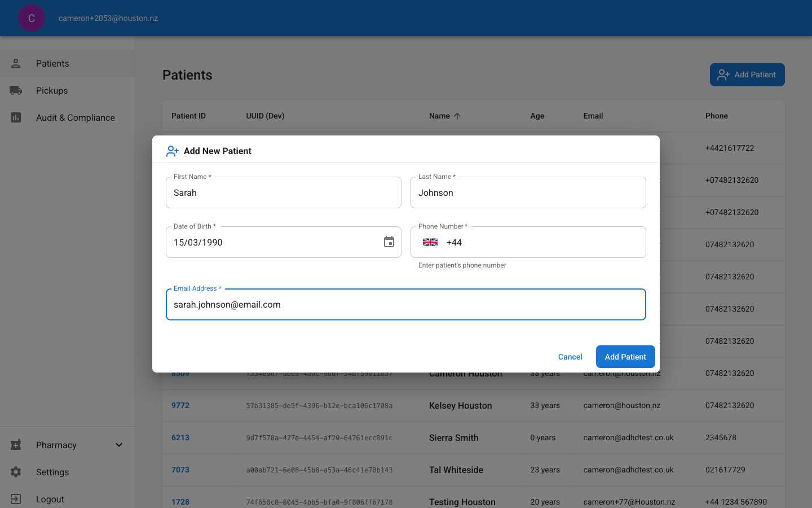Select the Testing Houston name cell
812x508 pixels.
pyautogui.click(x=462, y=502)
